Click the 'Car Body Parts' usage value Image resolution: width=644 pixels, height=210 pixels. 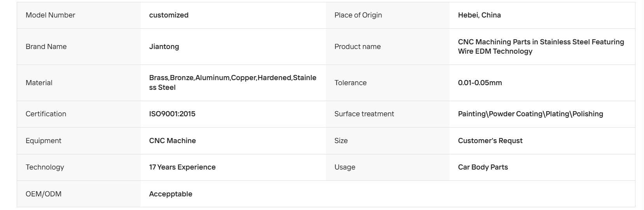point(483,167)
